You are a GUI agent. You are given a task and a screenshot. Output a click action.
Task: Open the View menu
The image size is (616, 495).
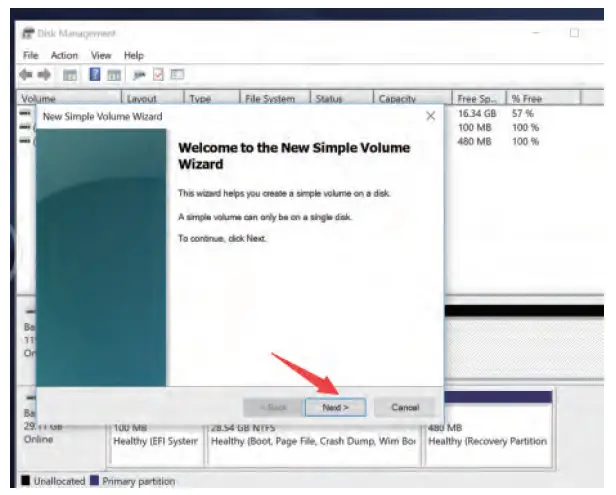(101, 55)
